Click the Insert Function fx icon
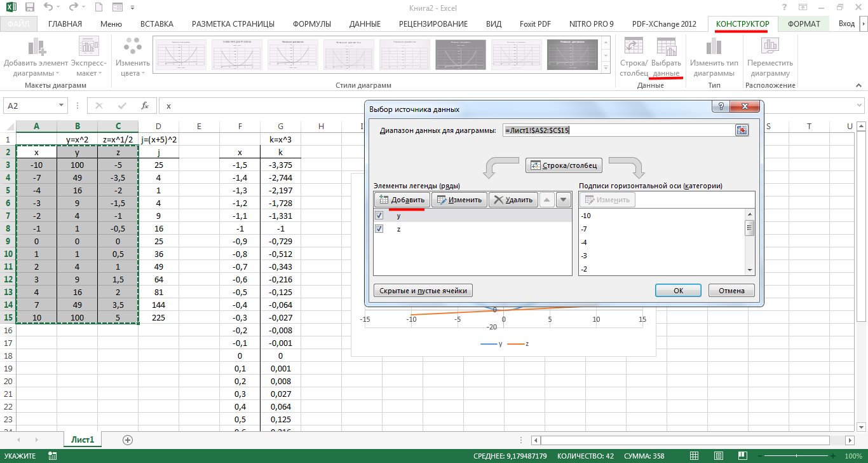 [x=145, y=106]
